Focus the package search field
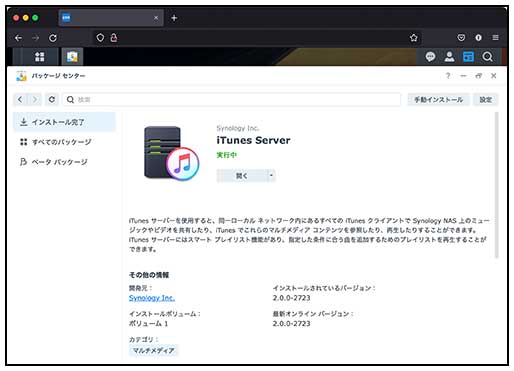The image size is (514, 371). point(232,99)
